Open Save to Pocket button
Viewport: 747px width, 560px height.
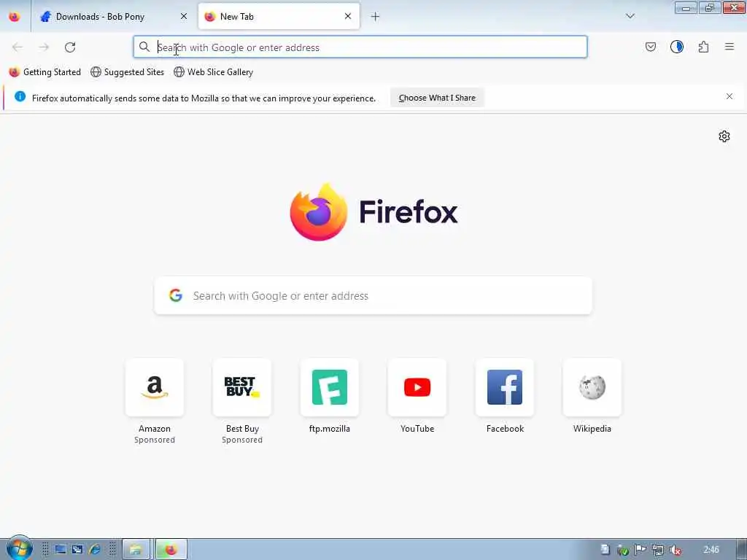pyautogui.click(x=650, y=47)
